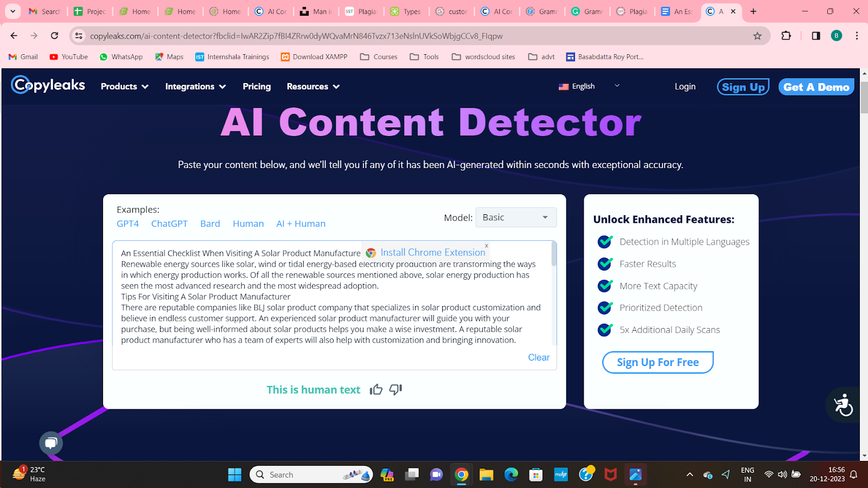Open the tab search dropdown arrow
Viewport: 868px width, 488px height.
point(12,11)
